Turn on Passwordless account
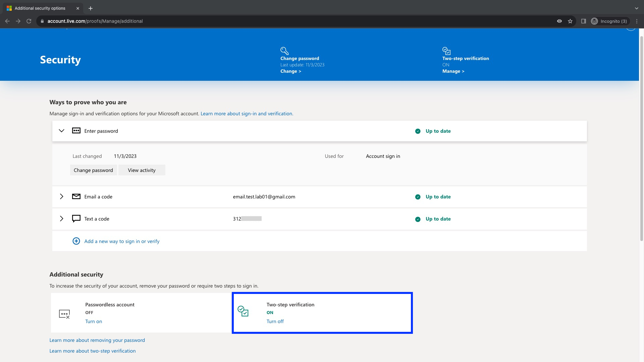This screenshot has height=362, width=644. coord(93,321)
